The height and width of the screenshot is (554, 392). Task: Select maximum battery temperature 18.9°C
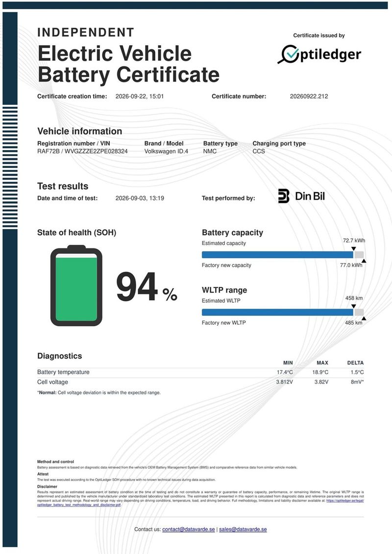pyautogui.click(x=320, y=372)
